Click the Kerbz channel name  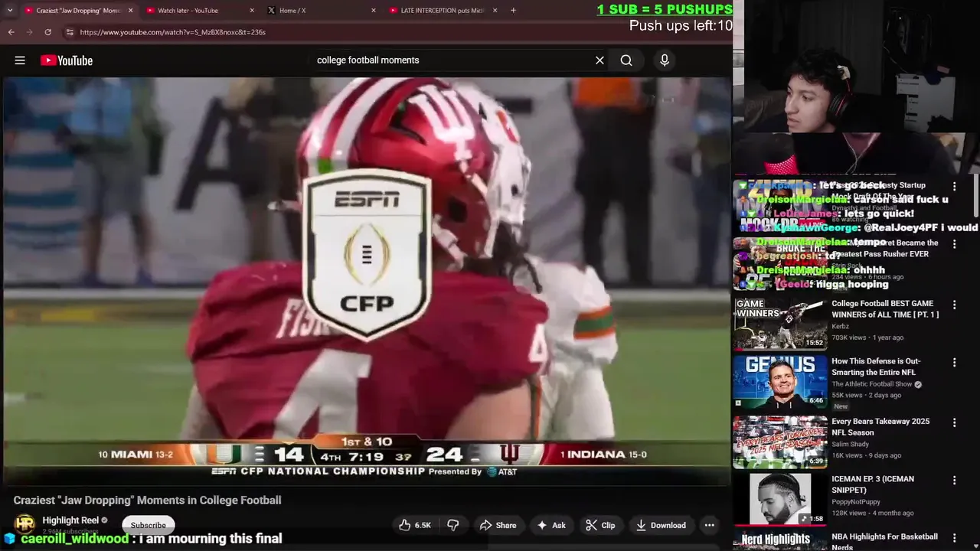(x=840, y=326)
